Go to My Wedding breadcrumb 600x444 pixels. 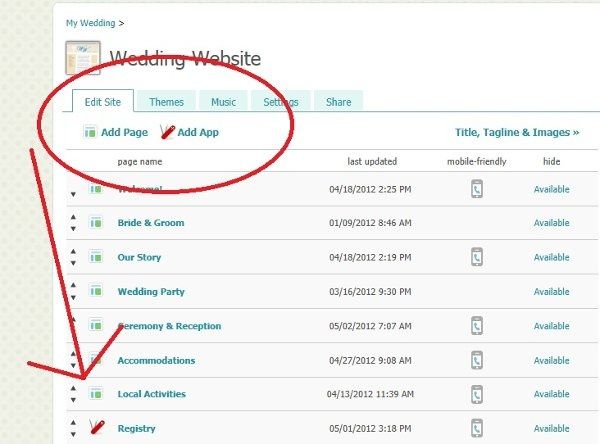[90, 21]
